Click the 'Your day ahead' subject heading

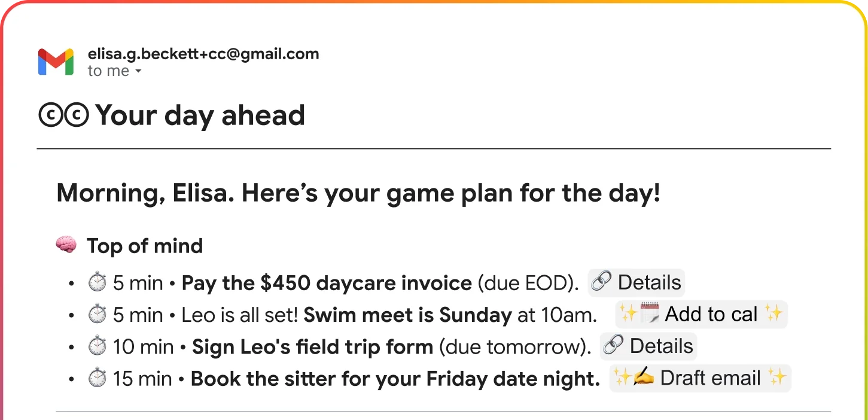[200, 115]
